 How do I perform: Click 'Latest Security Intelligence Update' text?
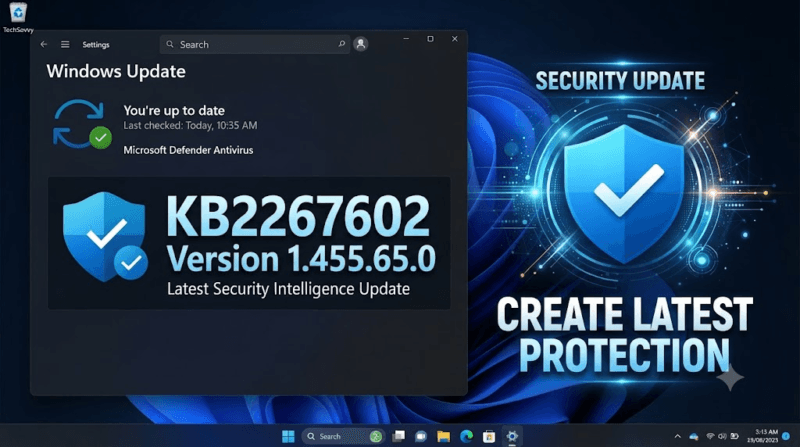point(288,289)
